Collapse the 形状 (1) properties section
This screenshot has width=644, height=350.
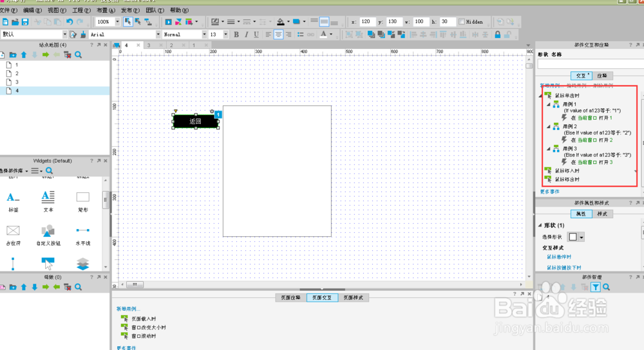(x=540, y=225)
